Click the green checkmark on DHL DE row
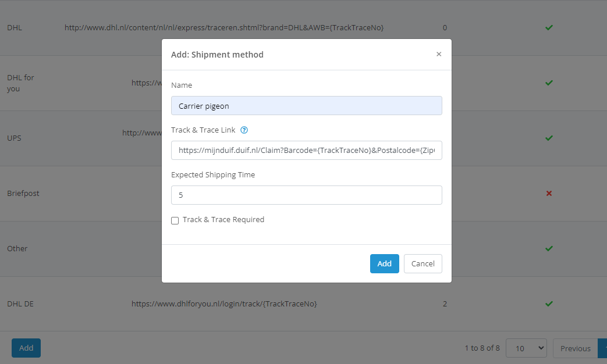 (549, 304)
